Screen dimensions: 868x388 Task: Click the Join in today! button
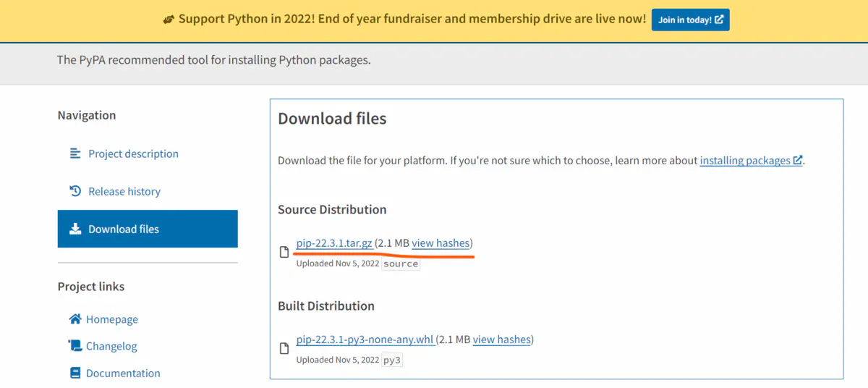click(x=690, y=20)
